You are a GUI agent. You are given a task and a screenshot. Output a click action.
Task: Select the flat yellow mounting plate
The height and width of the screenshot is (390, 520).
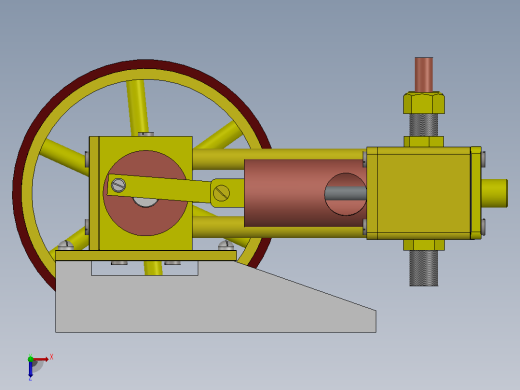146,256
